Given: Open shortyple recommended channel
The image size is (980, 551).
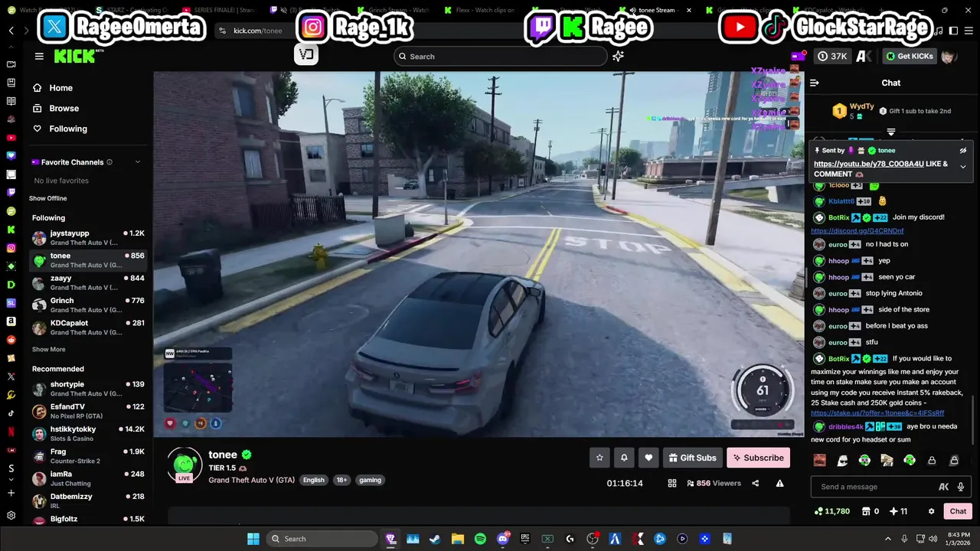Looking at the screenshot, I should (88, 389).
